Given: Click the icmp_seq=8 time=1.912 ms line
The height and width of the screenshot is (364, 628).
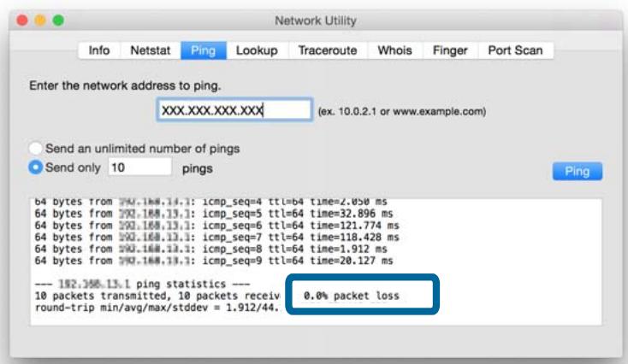Looking at the screenshot, I should (210, 249).
